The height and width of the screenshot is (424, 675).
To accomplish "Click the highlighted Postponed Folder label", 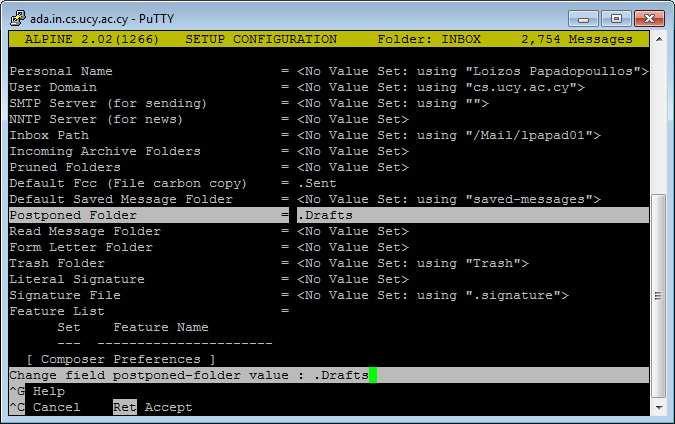I will [x=73, y=215].
